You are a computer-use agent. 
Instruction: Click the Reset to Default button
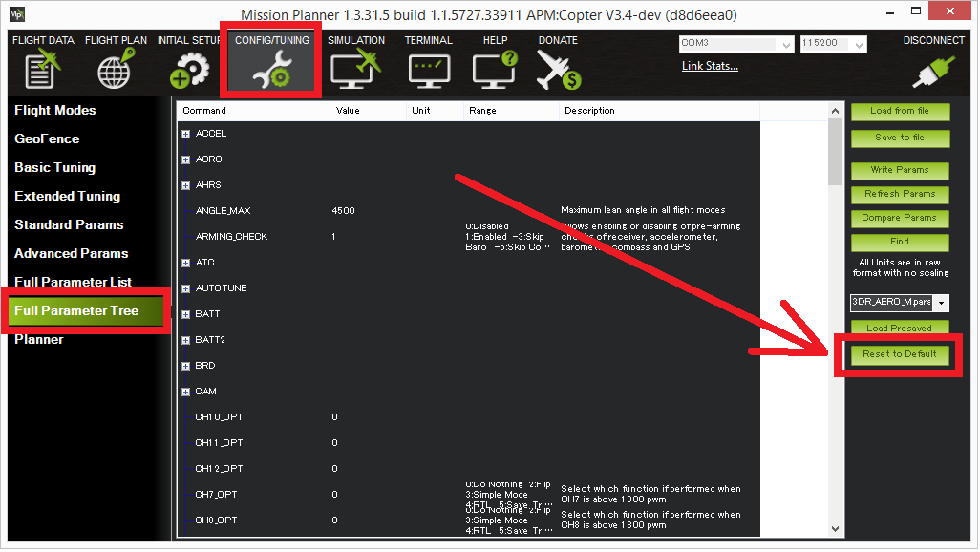coord(900,354)
